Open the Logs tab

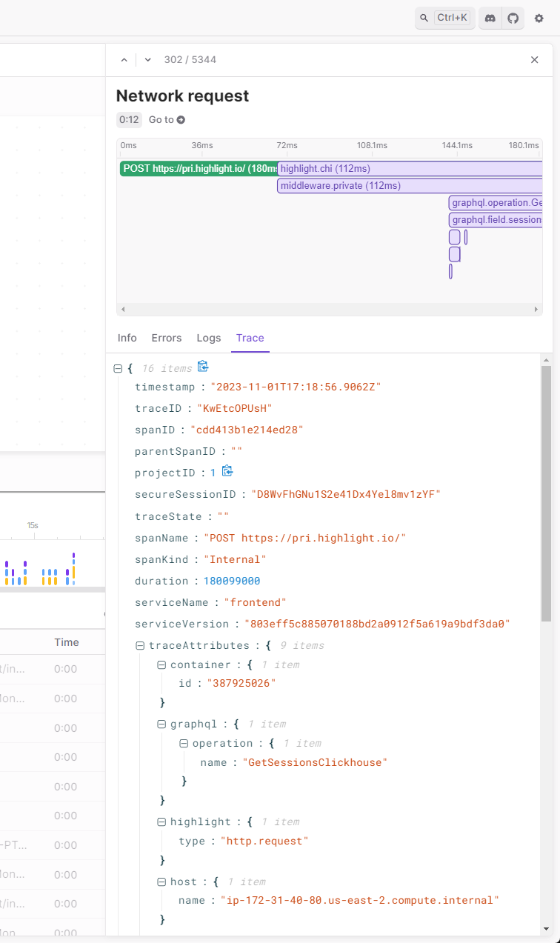tap(208, 338)
